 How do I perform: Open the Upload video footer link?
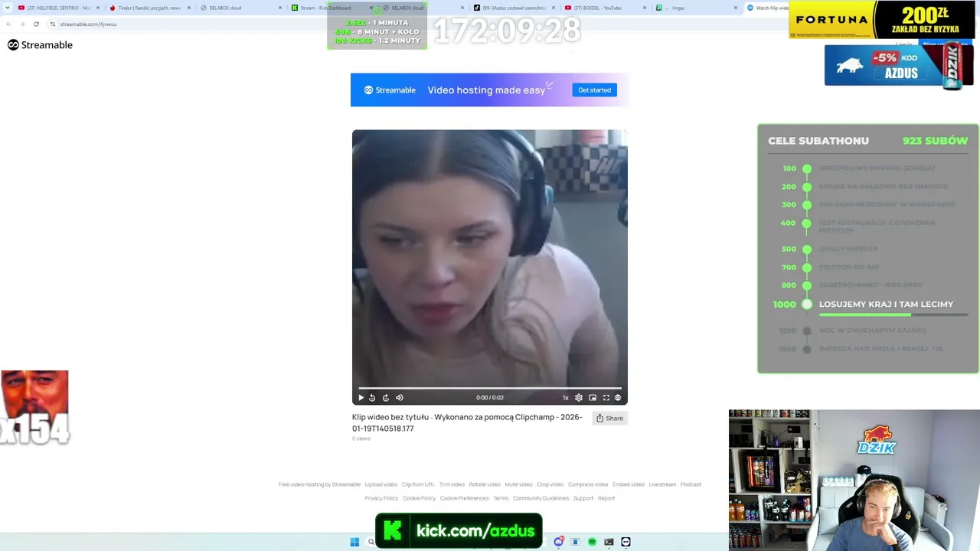point(381,484)
